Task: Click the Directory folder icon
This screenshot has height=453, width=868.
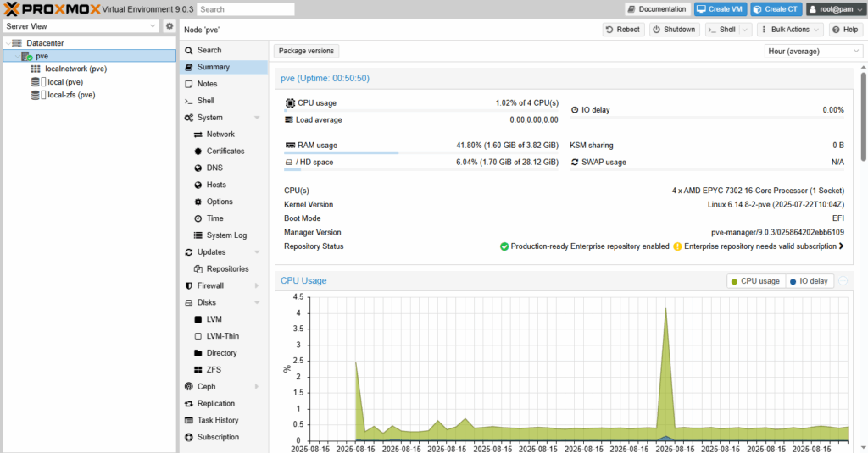Action: coord(198,353)
